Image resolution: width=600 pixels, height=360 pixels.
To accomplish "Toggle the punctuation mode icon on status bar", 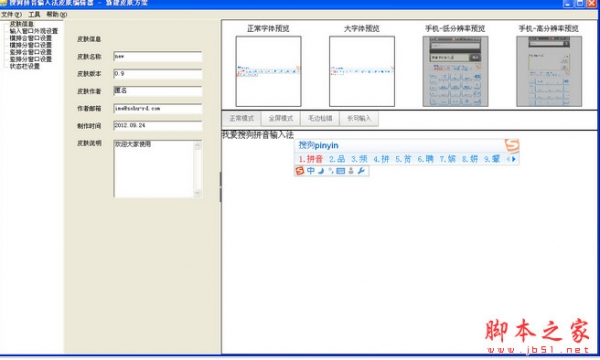I will 331,171.
